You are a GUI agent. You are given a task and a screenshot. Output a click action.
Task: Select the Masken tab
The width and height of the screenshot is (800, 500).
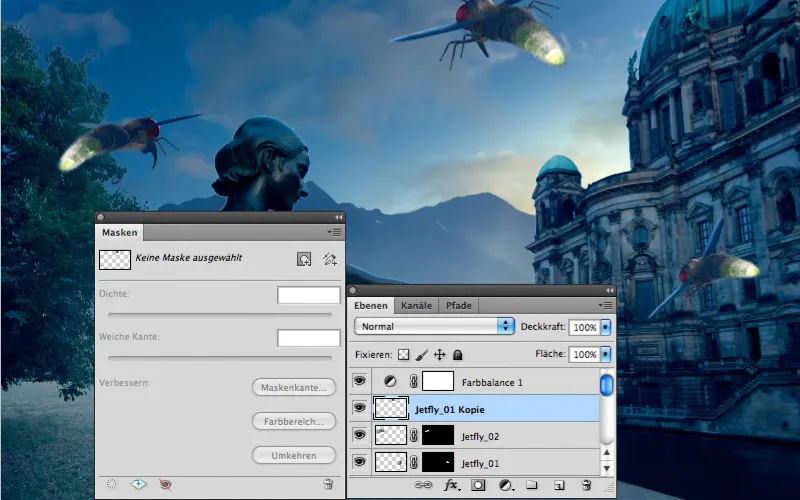[x=119, y=233]
